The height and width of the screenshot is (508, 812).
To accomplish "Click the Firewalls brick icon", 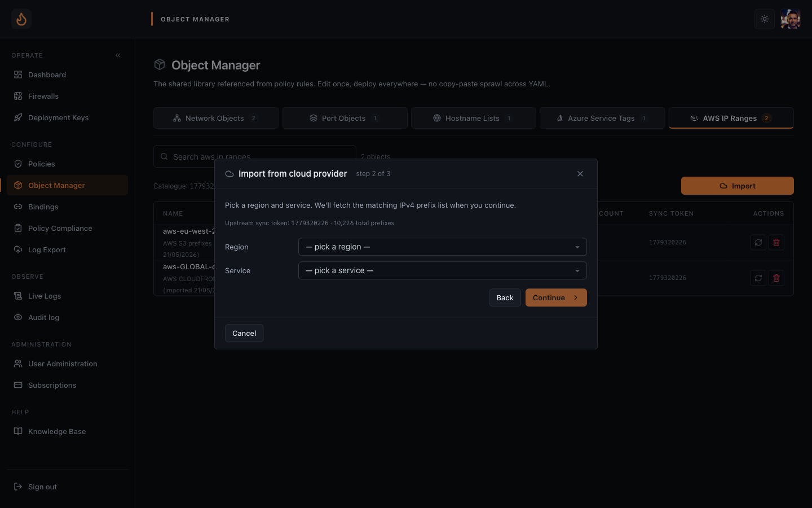I will coord(18,96).
